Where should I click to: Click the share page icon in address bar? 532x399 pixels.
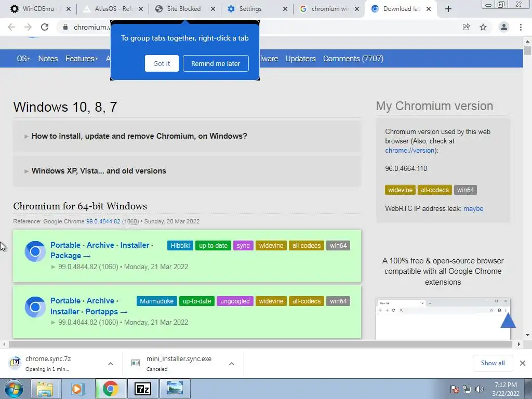click(467, 27)
